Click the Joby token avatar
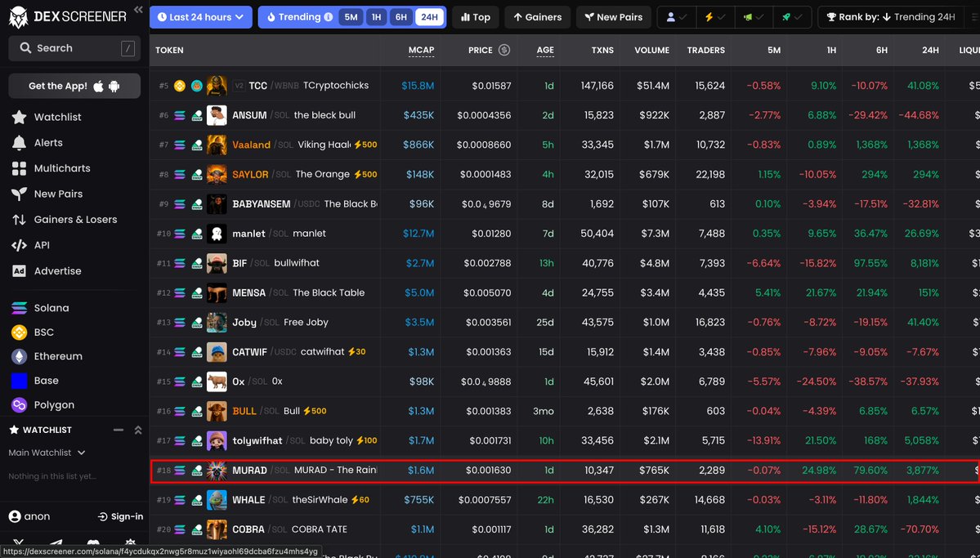The image size is (980, 558). [217, 323]
